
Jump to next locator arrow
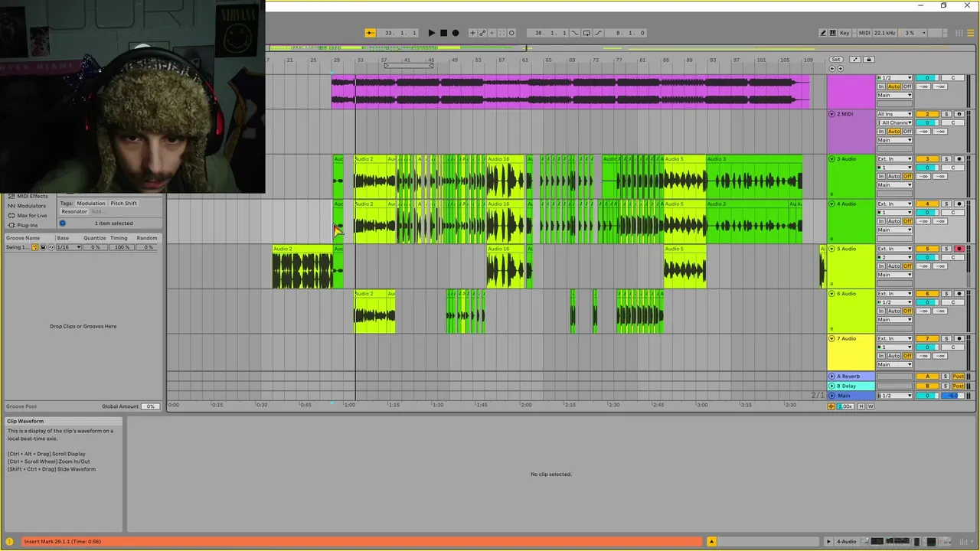pyautogui.click(x=841, y=69)
